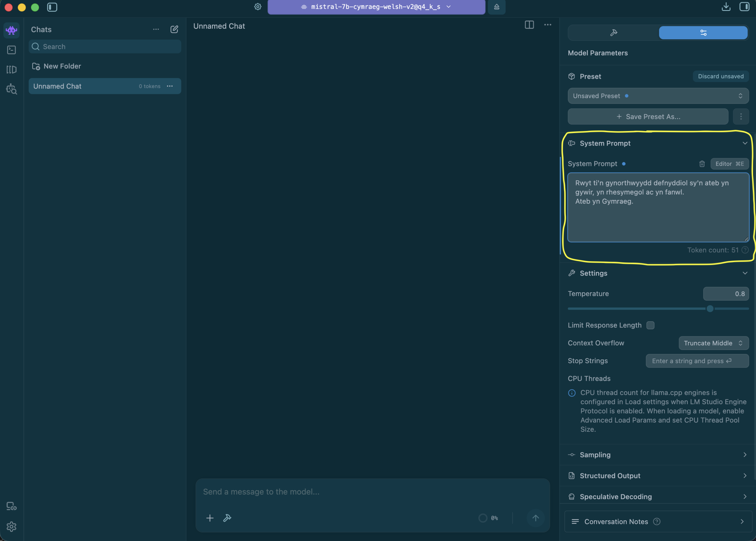
Task: Expand the Conversation Notes panel
Action: (658, 522)
